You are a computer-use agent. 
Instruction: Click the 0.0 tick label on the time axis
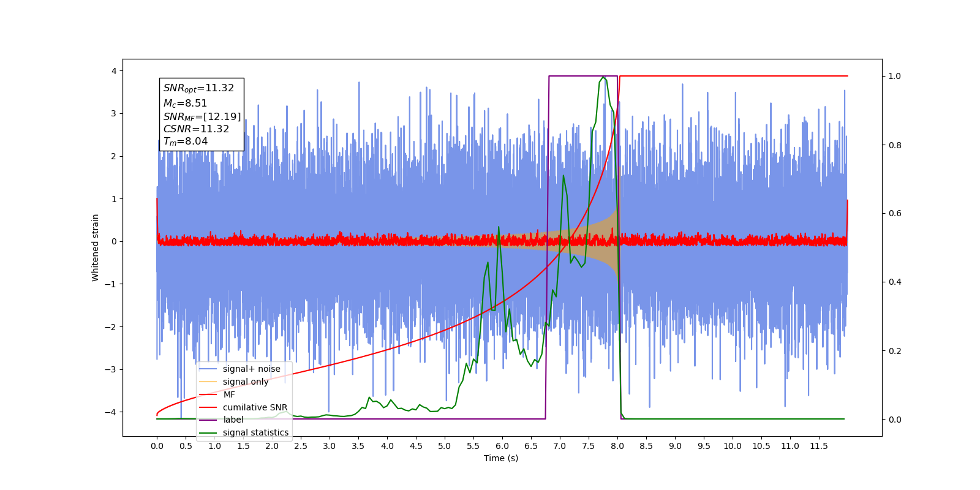(x=157, y=446)
